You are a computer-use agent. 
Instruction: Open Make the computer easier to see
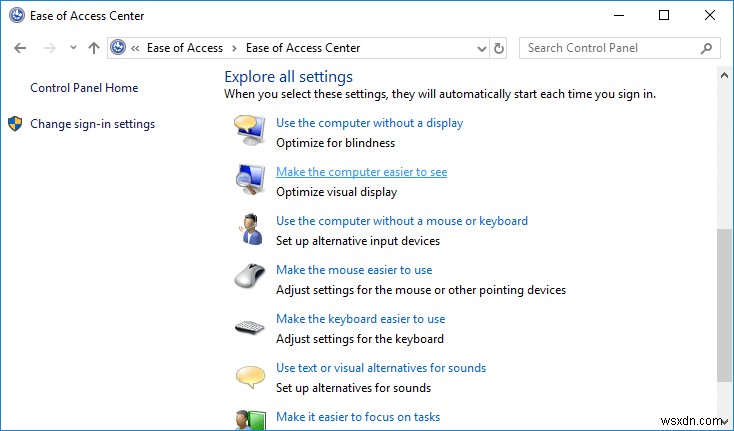click(361, 172)
